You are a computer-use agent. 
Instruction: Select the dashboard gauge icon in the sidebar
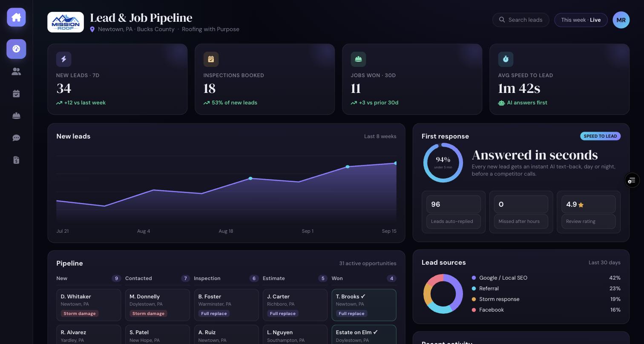point(16,49)
